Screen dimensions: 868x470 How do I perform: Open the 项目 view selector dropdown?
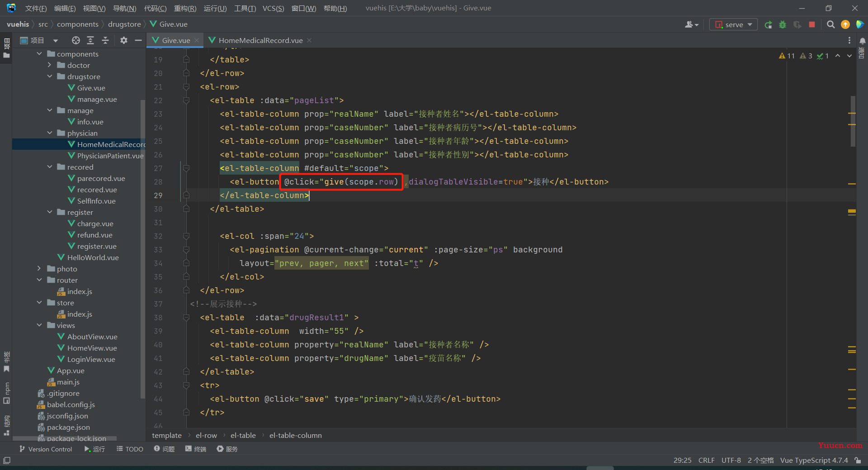(x=39, y=40)
